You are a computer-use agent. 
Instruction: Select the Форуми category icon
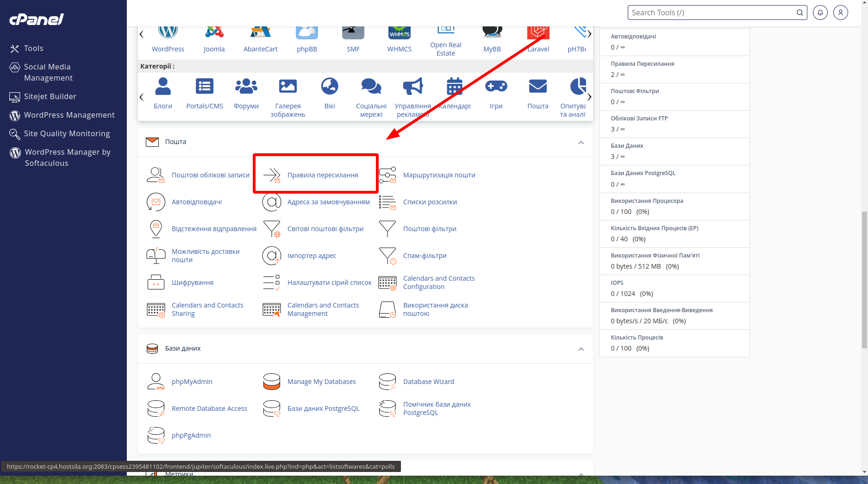click(x=246, y=86)
